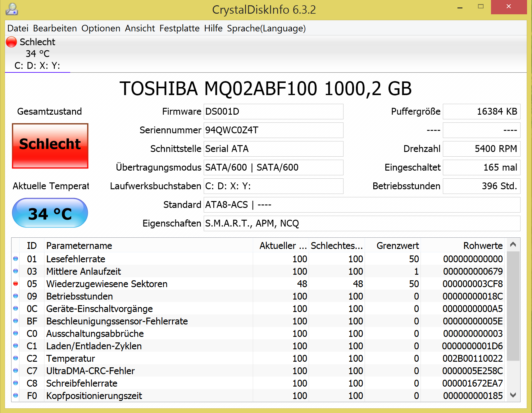Click the blue status dot for Mittlere Anlaufzeit
Image resolution: width=532 pixels, height=413 pixels.
click(16, 271)
